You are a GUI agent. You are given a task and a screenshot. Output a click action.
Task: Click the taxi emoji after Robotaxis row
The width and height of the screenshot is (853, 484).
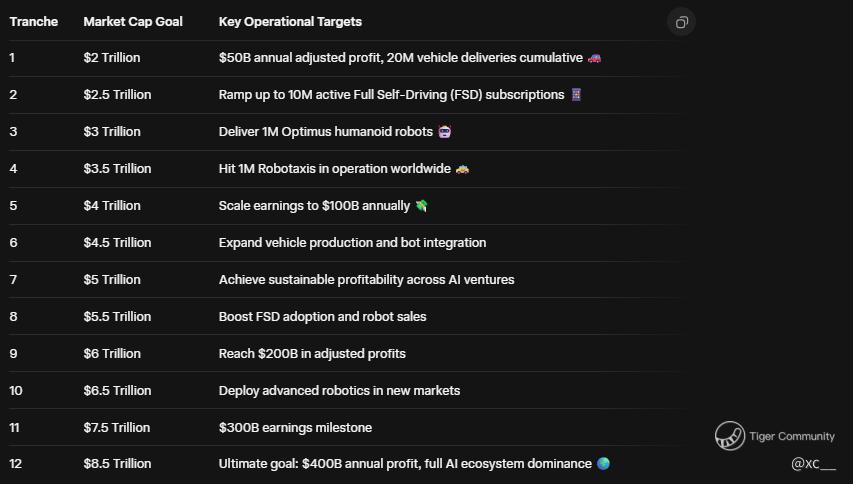pos(462,169)
